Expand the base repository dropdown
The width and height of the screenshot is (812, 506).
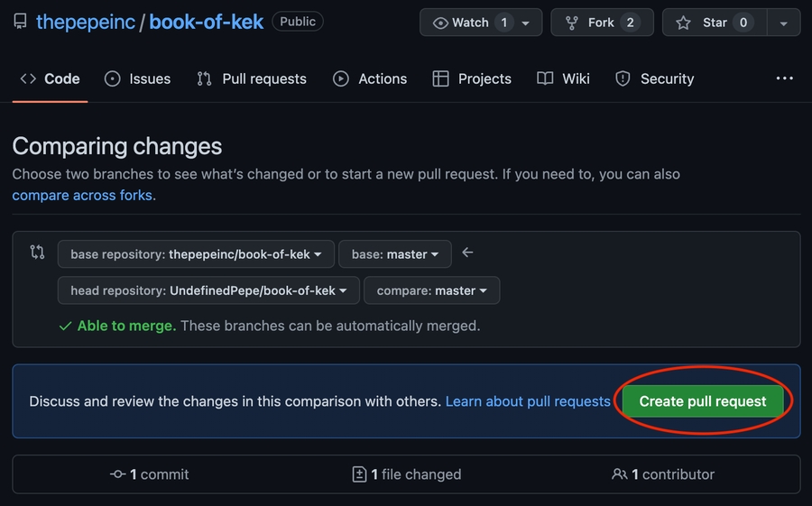[x=196, y=254]
